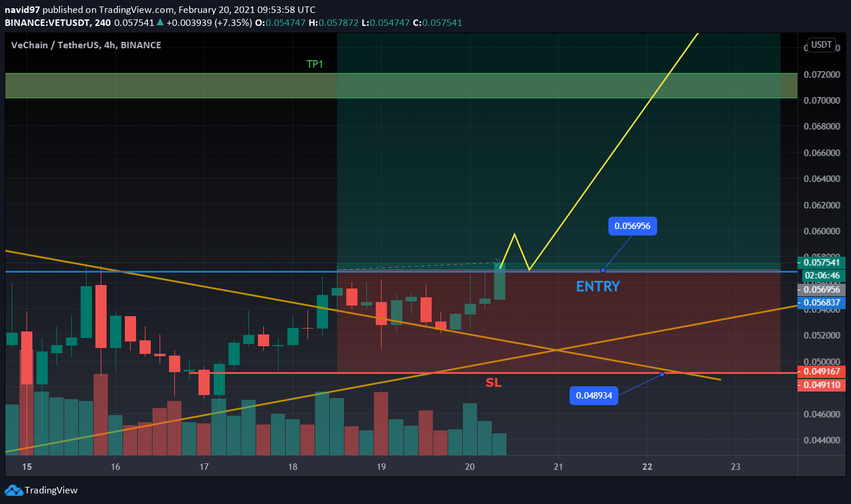Click the H:0.057872 high value in header
This screenshot has height=504, width=851.
tap(334, 23)
